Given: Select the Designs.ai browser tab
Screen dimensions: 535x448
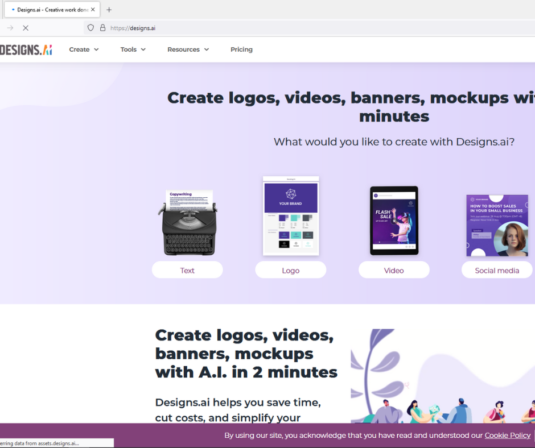Looking at the screenshot, I should click(52, 10).
